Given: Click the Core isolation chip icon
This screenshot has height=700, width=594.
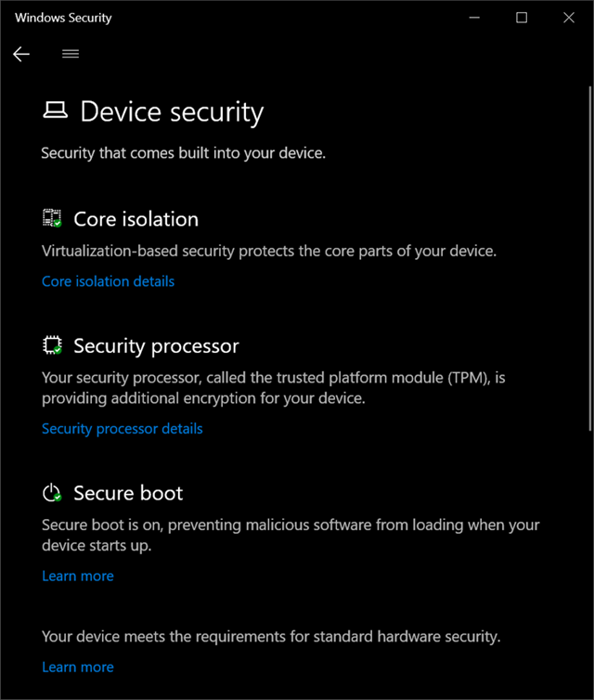Looking at the screenshot, I should click(x=52, y=218).
